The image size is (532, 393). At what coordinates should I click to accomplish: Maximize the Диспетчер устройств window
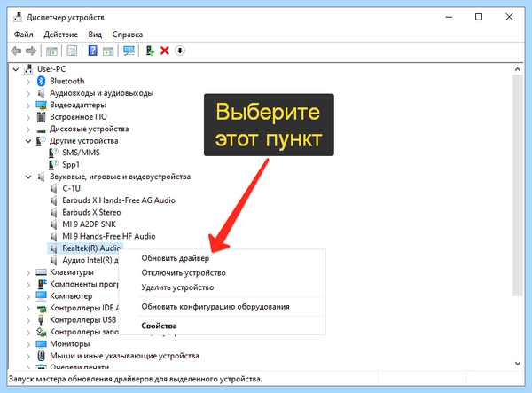[x=479, y=17]
